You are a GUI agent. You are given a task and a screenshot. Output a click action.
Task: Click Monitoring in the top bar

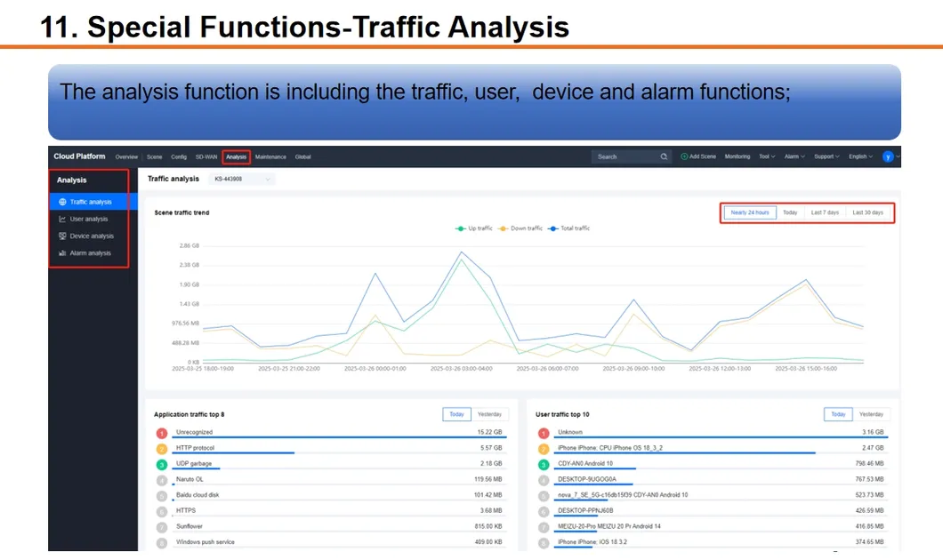(x=737, y=156)
